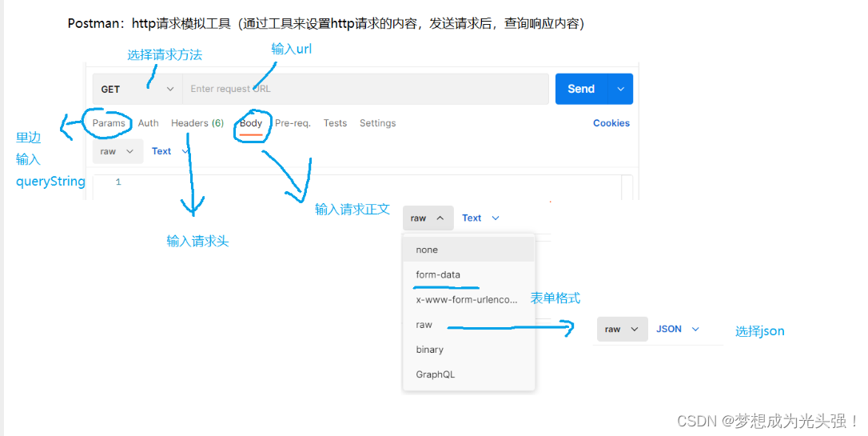Switch to the Tests tab
The image size is (868, 436).
tap(335, 123)
